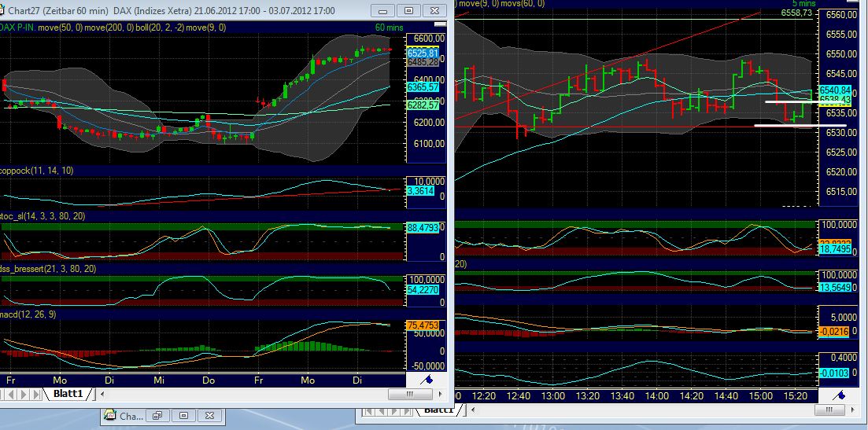Screen dimensions: 868x430
Task: Click the stoc_sl(14, 3, 3, 80, 20) label
Action: 42,216
